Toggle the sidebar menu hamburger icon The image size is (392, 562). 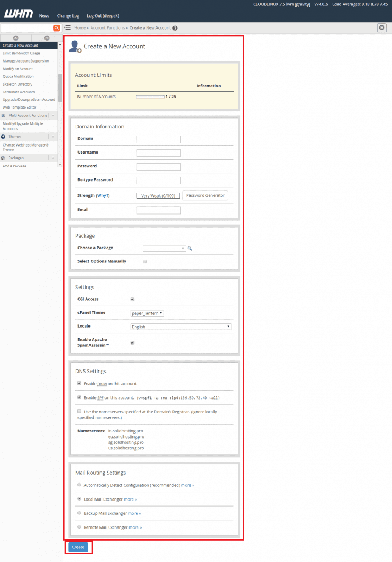point(67,27)
